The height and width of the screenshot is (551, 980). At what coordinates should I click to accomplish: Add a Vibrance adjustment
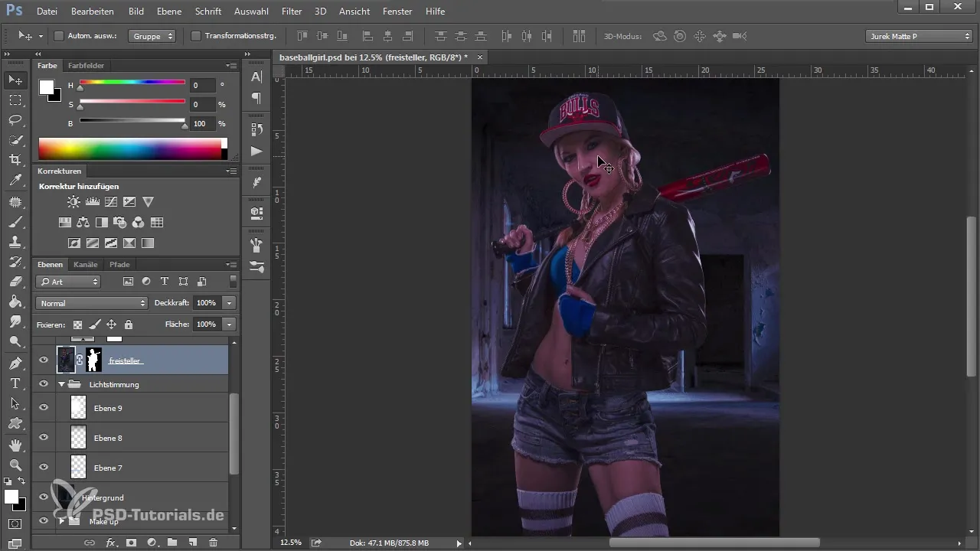(149, 202)
